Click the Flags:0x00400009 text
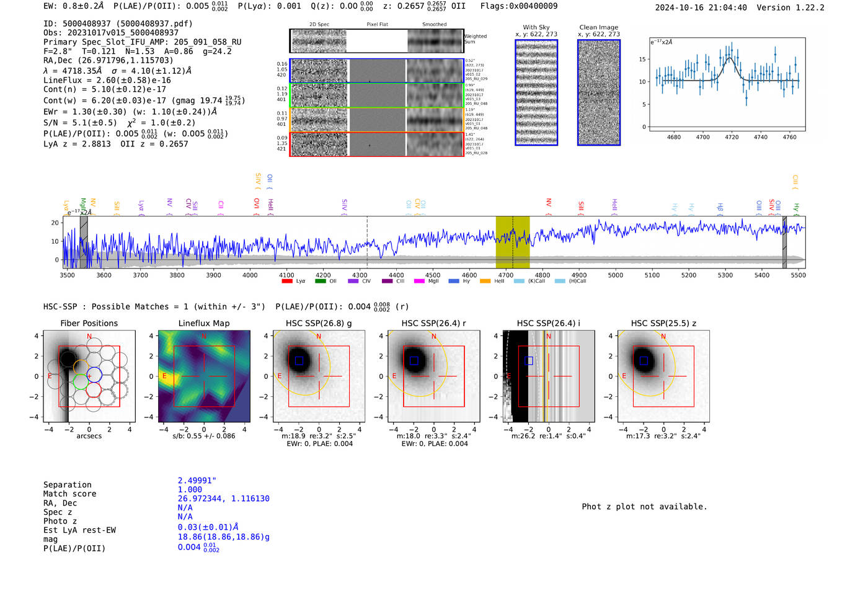The image size is (868, 591). click(x=519, y=6)
